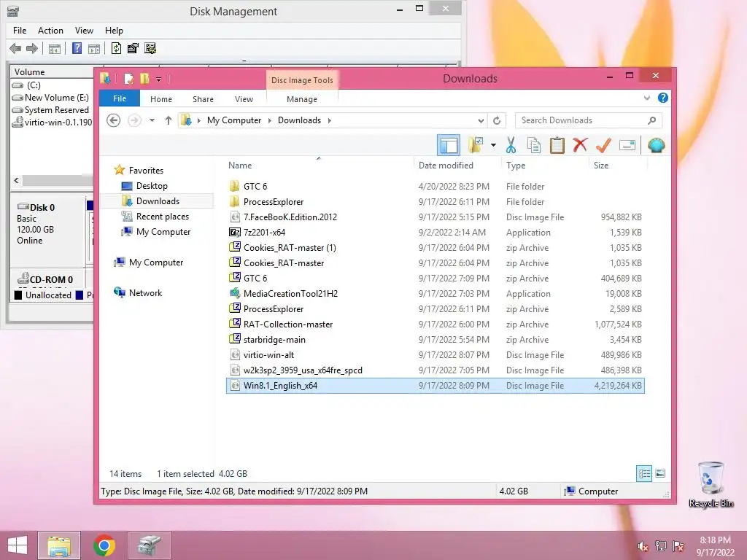Click Explorer forward arrow button
The image size is (747, 560).
click(x=135, y=120)
